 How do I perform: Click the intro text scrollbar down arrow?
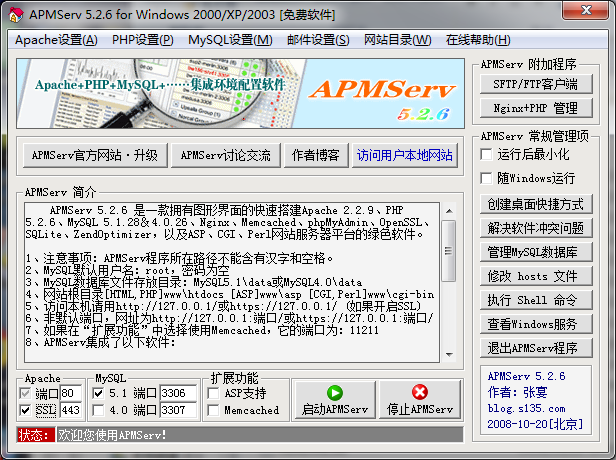coord(449,354)
